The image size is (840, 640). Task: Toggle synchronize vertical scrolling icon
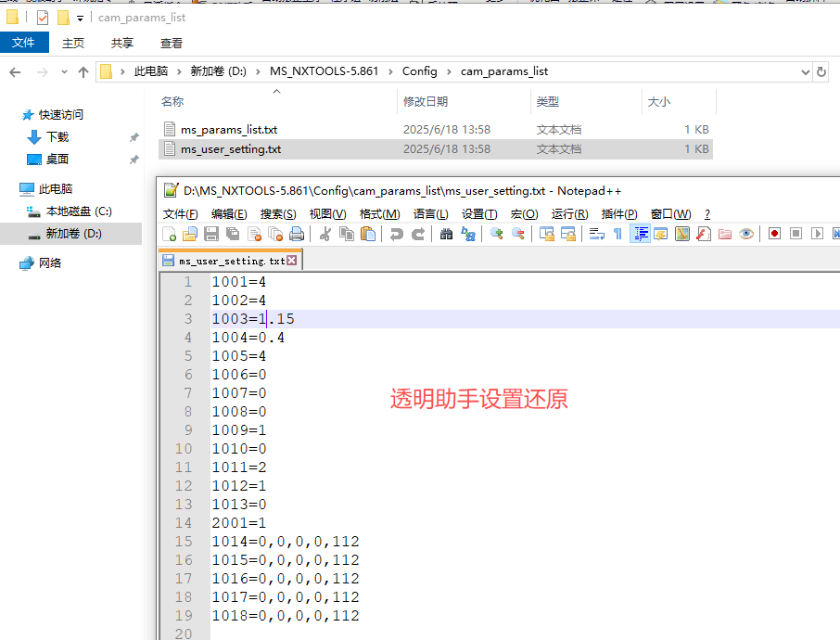(x=546, y=234)
